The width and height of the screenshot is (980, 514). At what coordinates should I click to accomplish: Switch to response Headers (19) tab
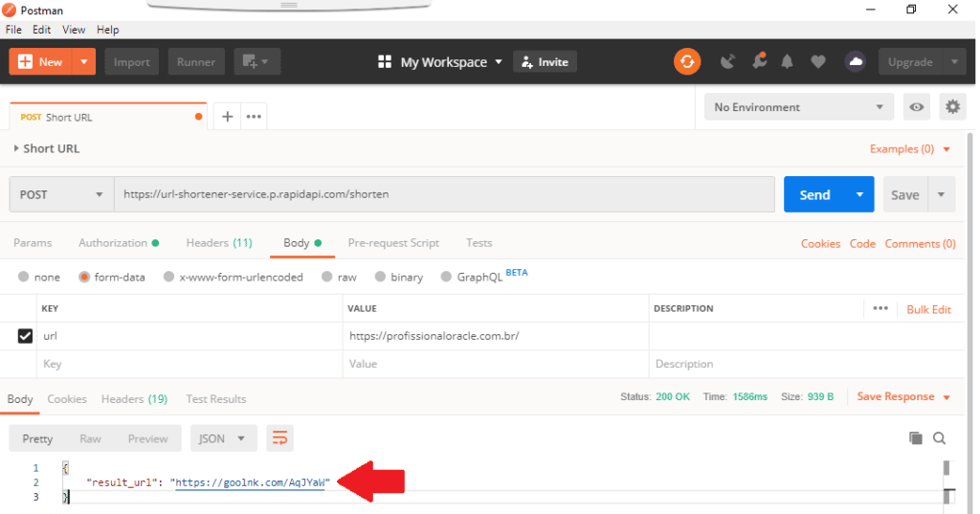click(134, 399)
